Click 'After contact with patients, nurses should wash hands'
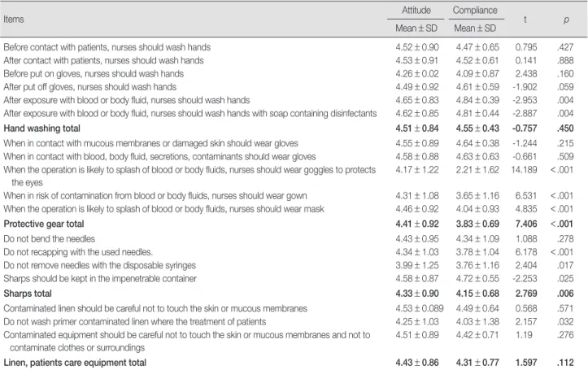Image resolution: width=588 pixels, height=370 pixels. click(103, 60)
